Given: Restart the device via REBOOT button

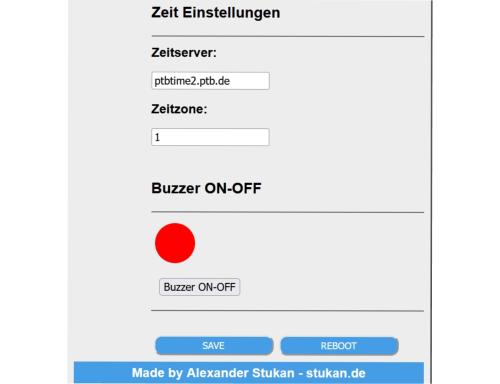Looking at the screenshot, I should 339,346.
